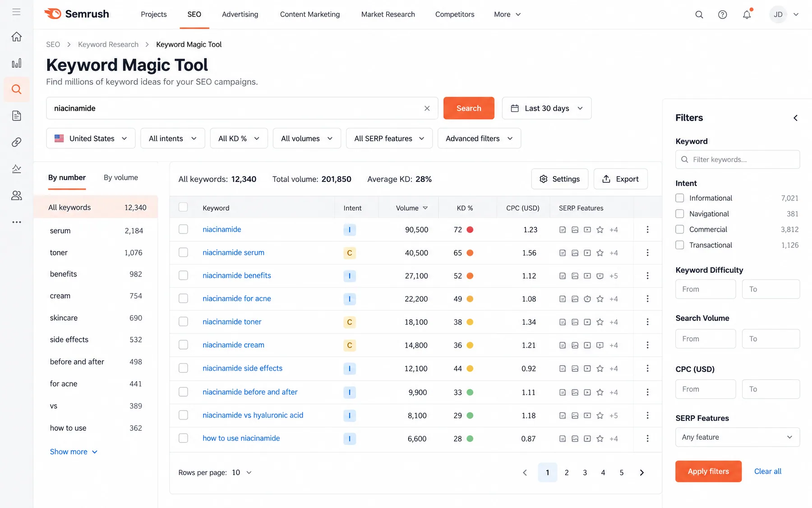This screenshot has width=812, height=508.
Task: Check the Navigational intent filter
Action: pos(680,214)
